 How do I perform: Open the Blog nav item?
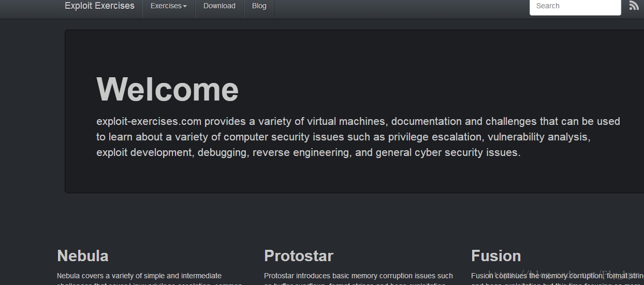259,6
